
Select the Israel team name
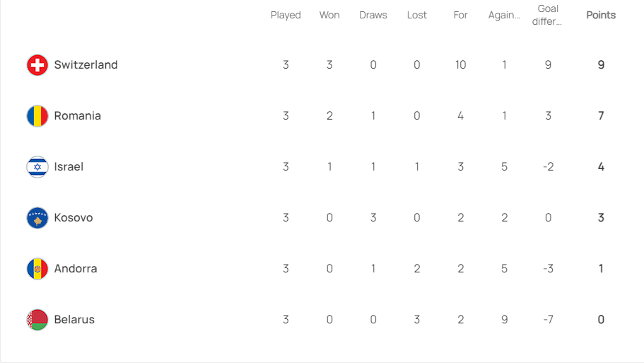(x=69, y=167)
